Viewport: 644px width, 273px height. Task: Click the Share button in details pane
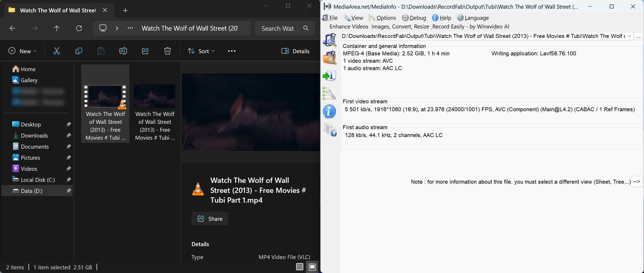pos(210,218)
